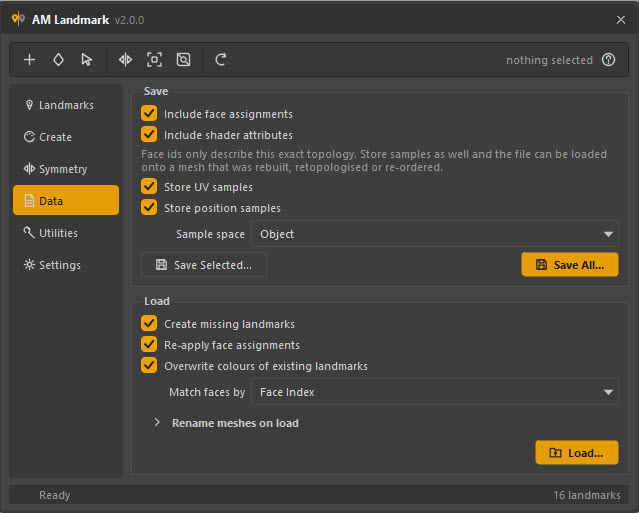Image resolution: width=639 pixels, height=513 pixels.
Task: Click the 'Match faces by' label
Action: pos(207,392)
